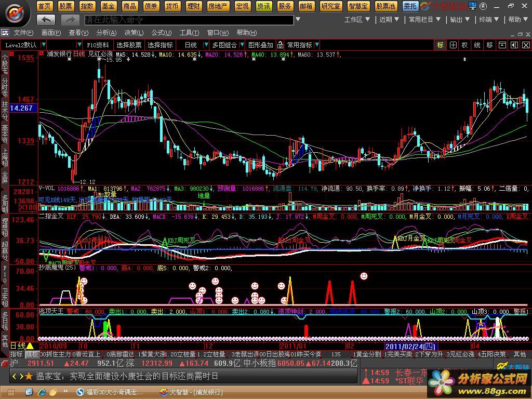This screenshot has width=532, height=399.
Task: Open 福彩3D大小奇偶走 taskbar window
Action: tap(110, 392)
